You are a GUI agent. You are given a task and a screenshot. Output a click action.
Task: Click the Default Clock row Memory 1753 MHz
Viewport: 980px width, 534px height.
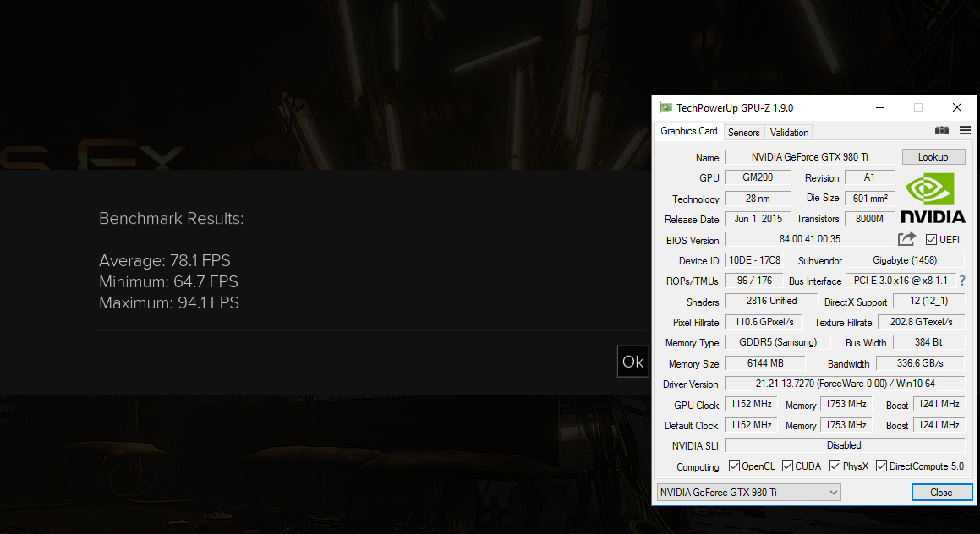click(846, 425)
